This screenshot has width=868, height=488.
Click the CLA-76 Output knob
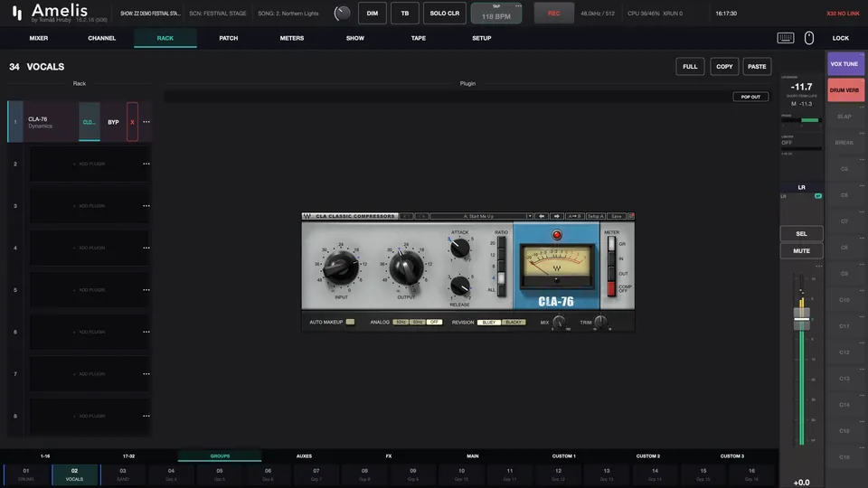pyautogui.click(x=406, y=267)
